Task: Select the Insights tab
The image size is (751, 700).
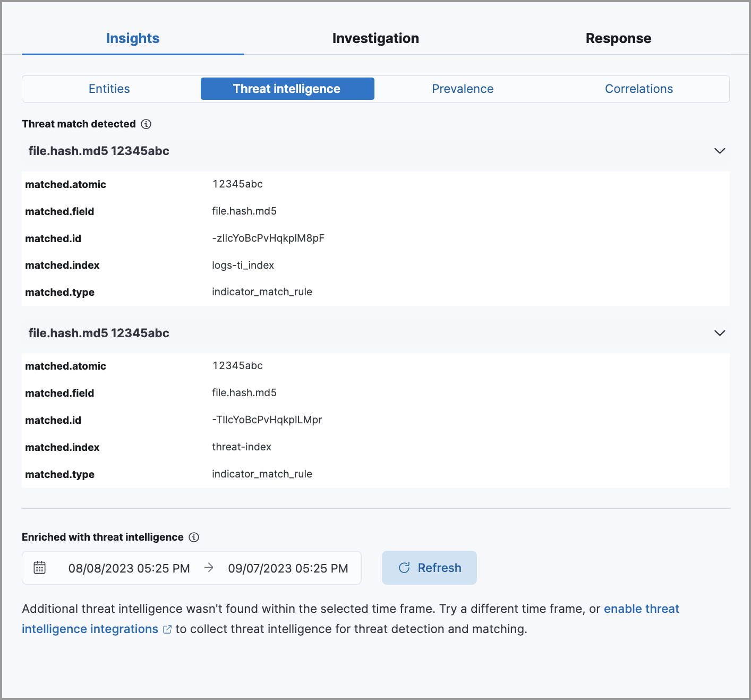Action: (x=132, y=38)
